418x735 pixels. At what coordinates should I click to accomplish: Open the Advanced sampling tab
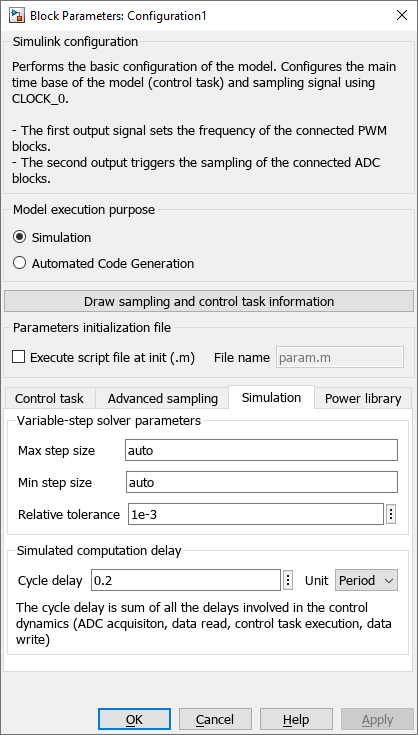click(x=163, y=398)
